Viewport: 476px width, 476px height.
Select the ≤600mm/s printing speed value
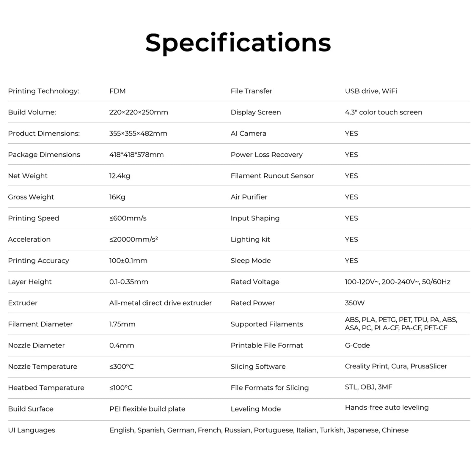click(128, 218)
